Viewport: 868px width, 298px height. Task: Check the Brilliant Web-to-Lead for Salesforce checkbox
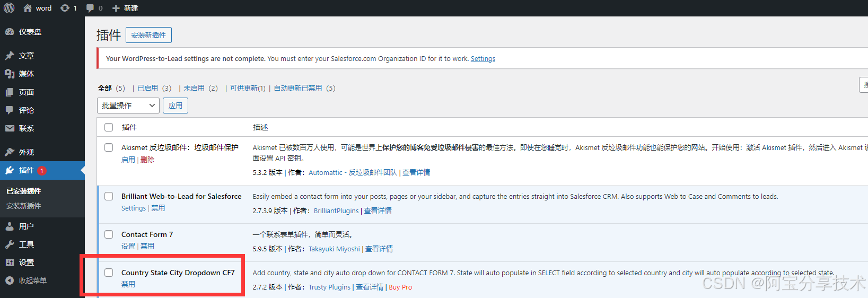point(109,196)
